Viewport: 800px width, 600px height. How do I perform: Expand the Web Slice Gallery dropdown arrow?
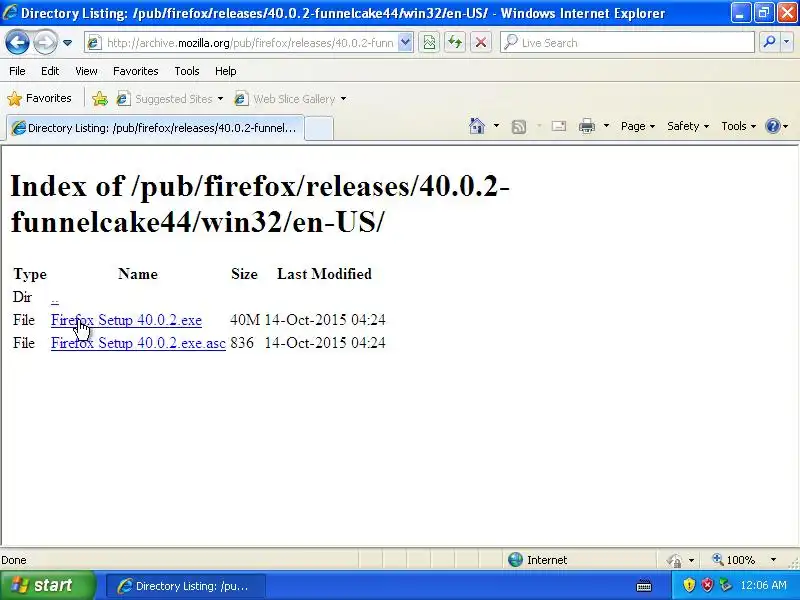tap(343, 99)
